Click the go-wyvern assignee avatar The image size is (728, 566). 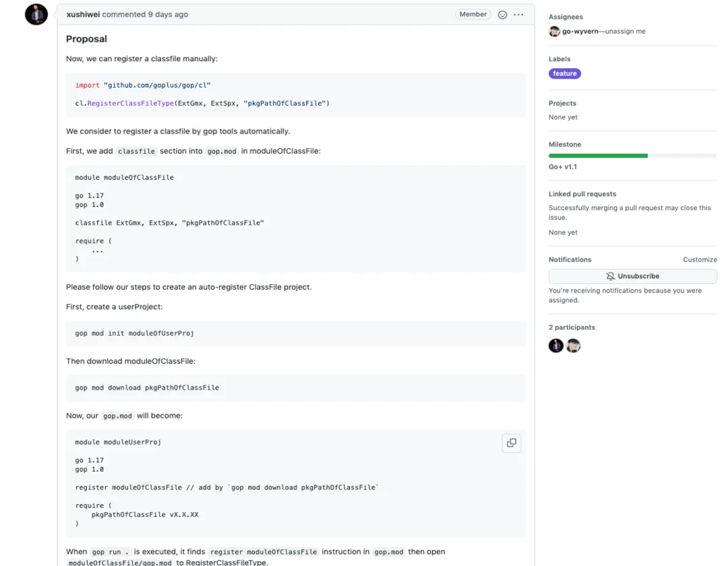[555, 32]
